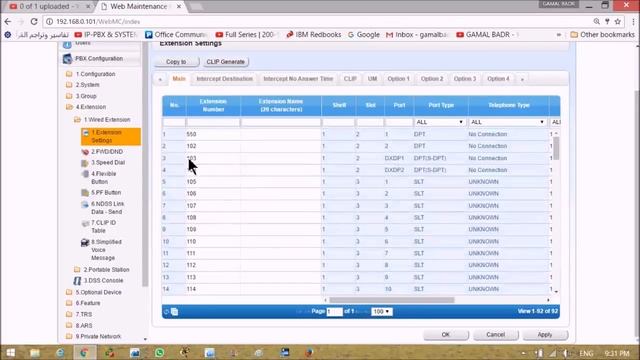This screenshot has width=640, height=360.
Task: Switch to Intercept No Answer Time tab
Action: pyautogui.click(x=298, y=79)
